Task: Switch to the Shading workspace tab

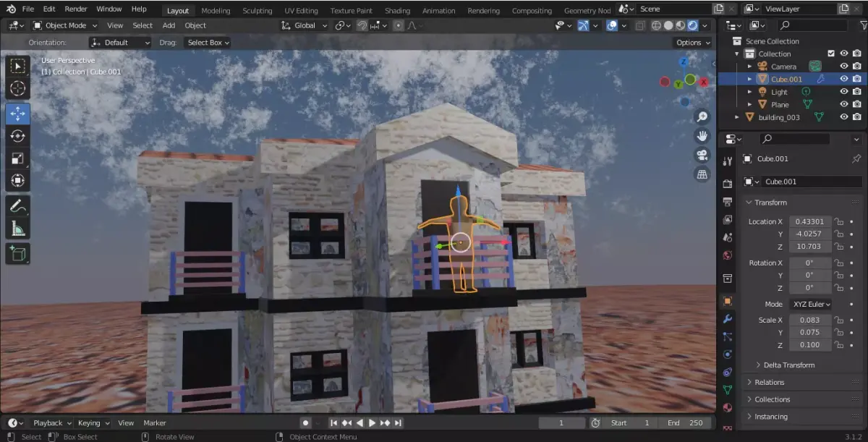Action: coord(397,11)
